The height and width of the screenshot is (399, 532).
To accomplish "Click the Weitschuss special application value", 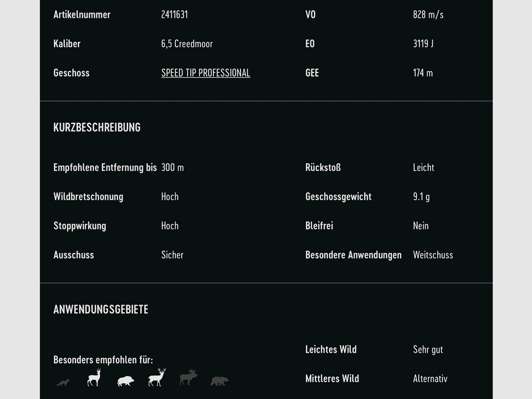I will (433, 255).
